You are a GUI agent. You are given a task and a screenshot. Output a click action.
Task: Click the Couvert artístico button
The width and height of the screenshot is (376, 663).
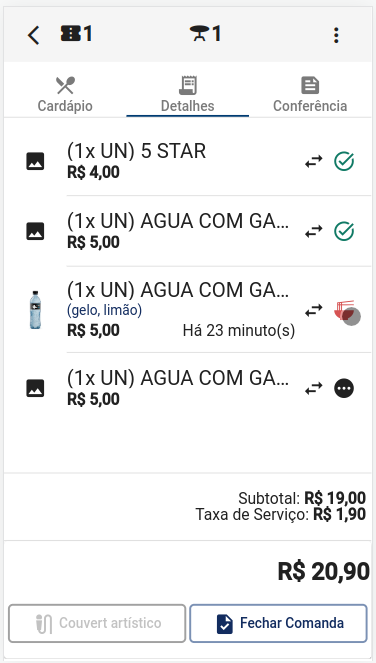pos(97,623)
